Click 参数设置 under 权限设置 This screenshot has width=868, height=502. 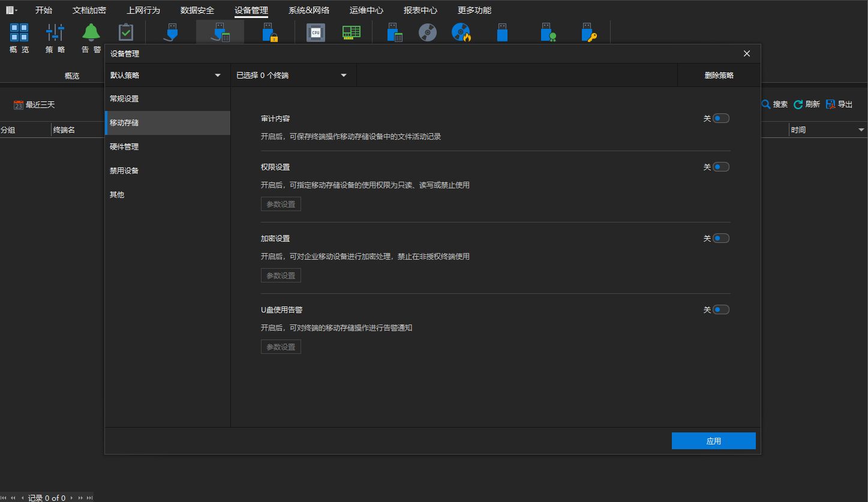click(x=281, y=204)
